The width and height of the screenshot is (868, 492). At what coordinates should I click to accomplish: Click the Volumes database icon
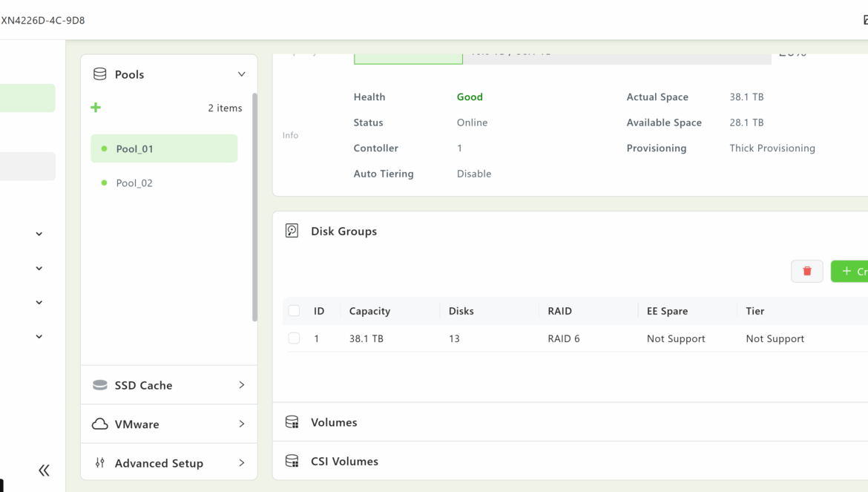[x=292, y=422]
